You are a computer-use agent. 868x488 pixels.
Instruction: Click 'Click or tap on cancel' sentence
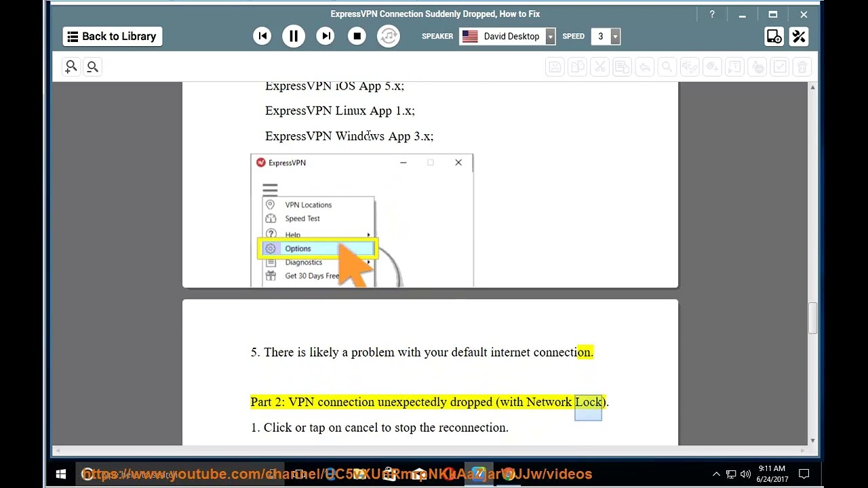pyautogui.click(x=379, y=428)
